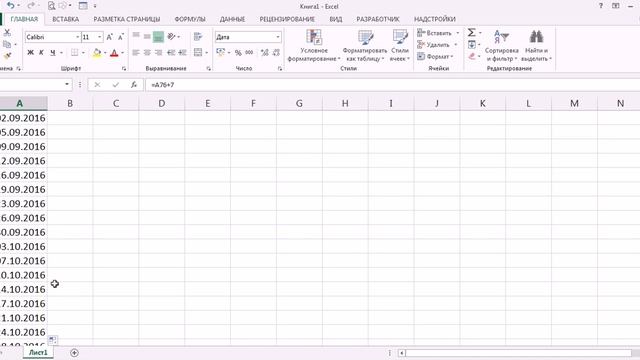640x360 pixels.
Task: Open the font size 11 dropdown
Action: point(100,37)
